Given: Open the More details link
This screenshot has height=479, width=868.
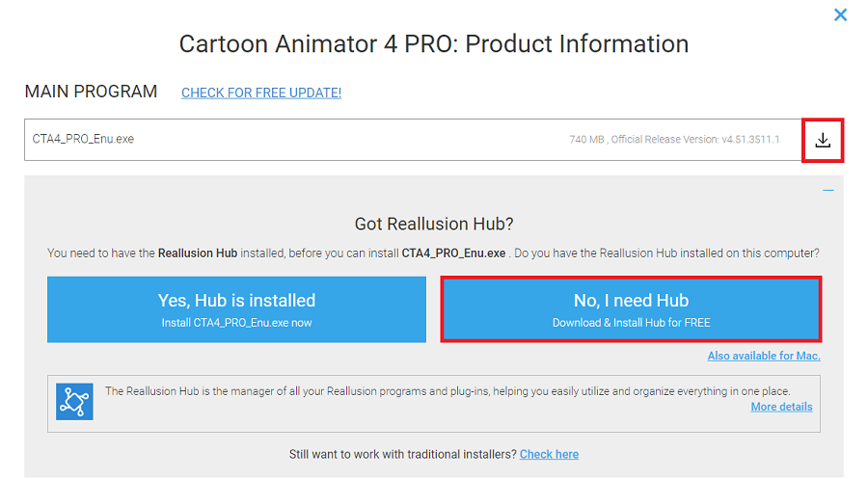Looking at the screenshot, I should click(x=781, y=407).
